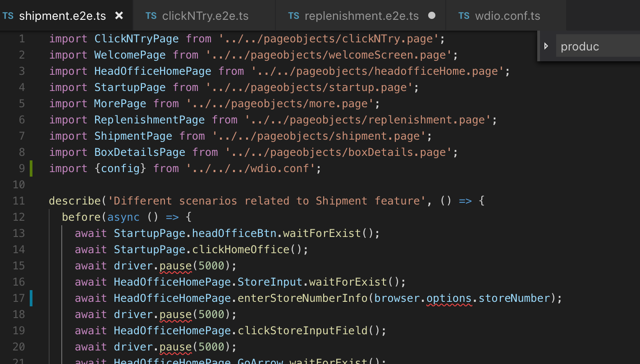The image size is (640, 364).
Task: Click the TS icon on clickNTry.e2e.ts tab
Action: tap(151, 16)
